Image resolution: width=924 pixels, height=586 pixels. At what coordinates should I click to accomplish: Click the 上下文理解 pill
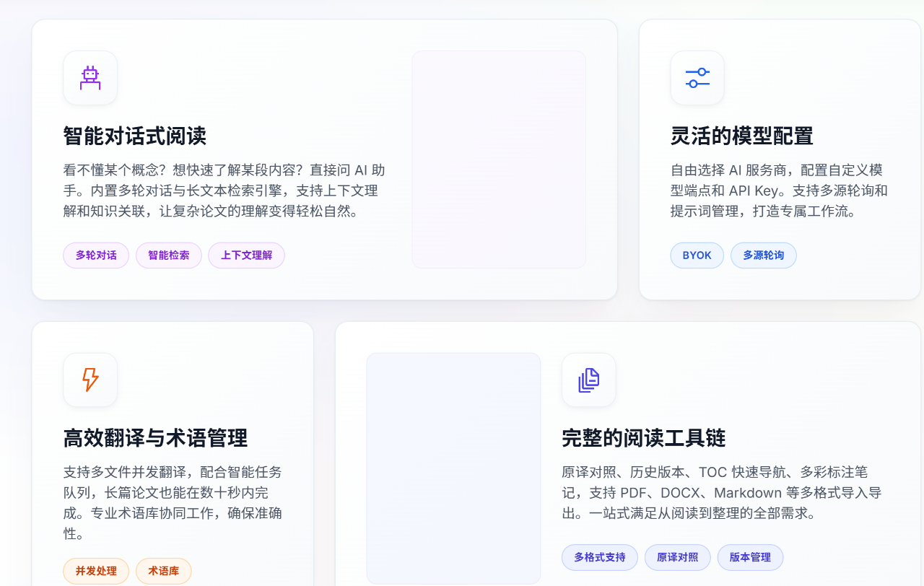pos(246,255)
